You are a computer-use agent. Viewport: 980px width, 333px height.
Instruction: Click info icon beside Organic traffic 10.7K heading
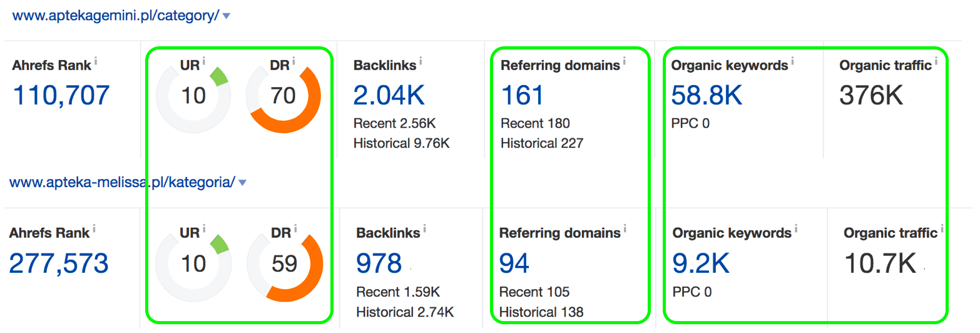pyautogui.click(x=942, y=229)
